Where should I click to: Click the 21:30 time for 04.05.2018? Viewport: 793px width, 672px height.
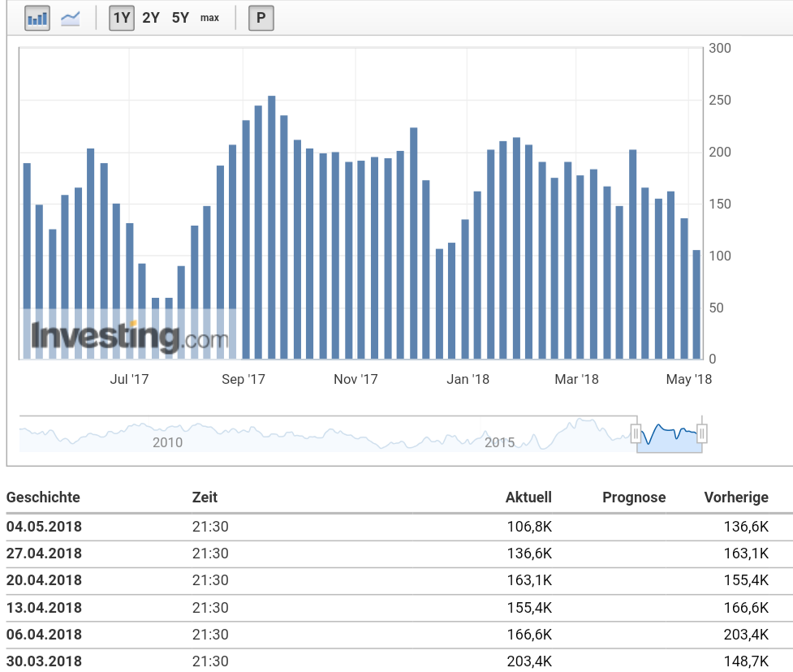pos(210,527)
